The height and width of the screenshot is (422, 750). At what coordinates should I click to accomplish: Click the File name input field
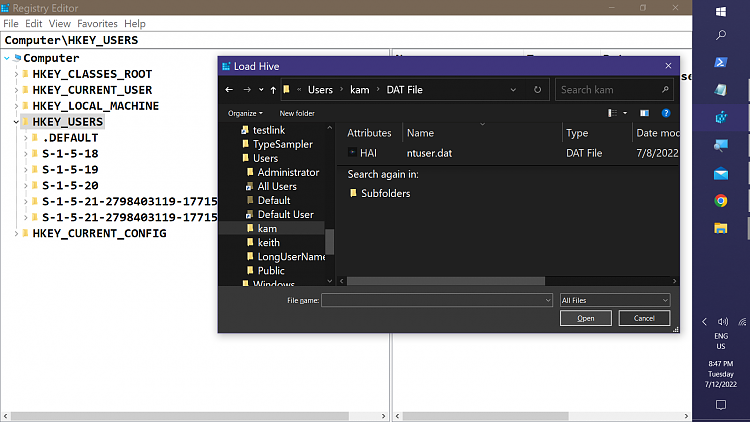pos(436,300)
